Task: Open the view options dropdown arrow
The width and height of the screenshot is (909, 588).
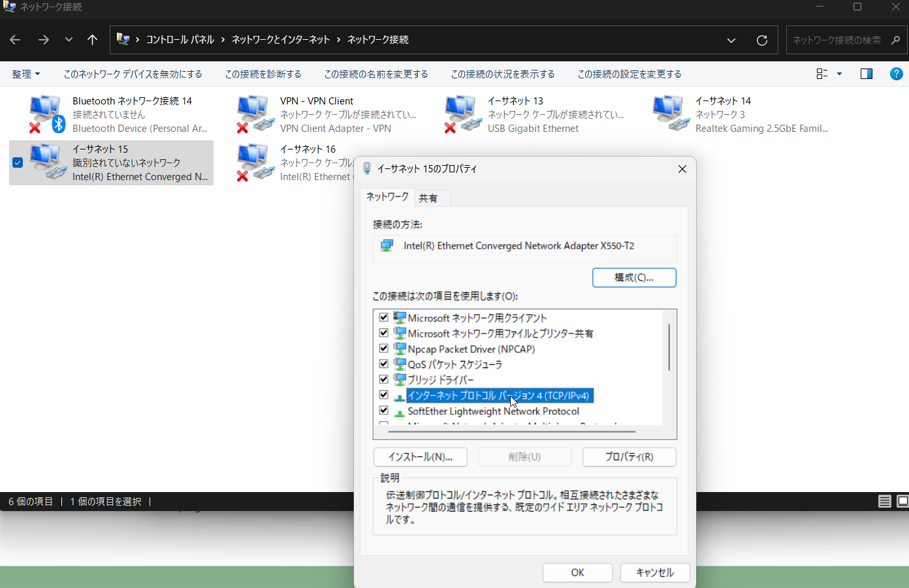Action: 839,74
